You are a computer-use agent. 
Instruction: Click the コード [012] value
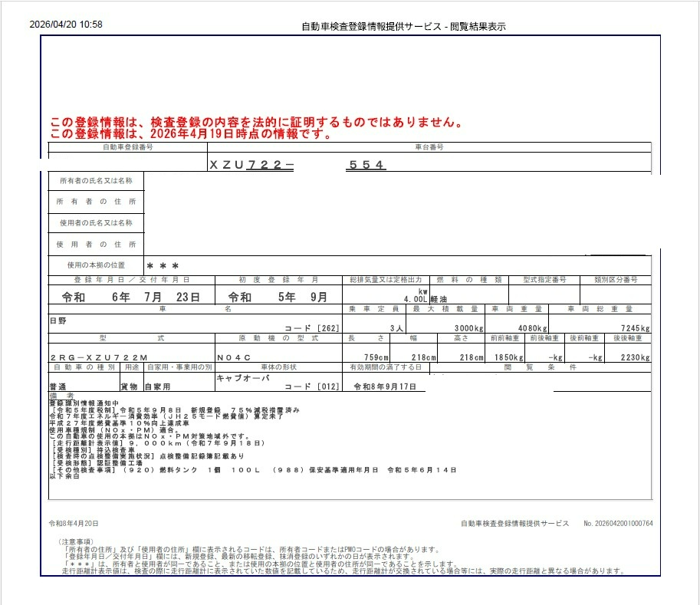click(x=312, y=386)
